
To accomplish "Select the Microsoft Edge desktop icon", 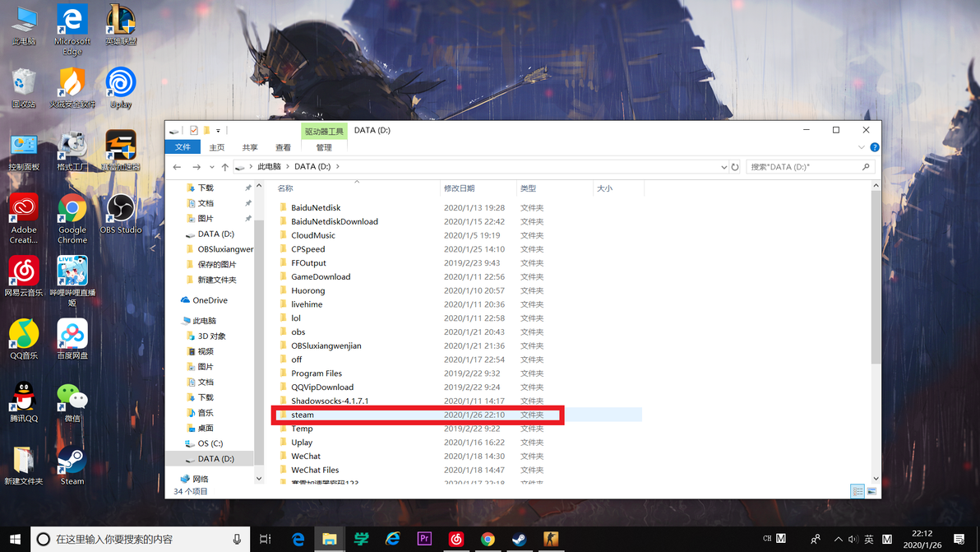I will (x=72, y=30).
